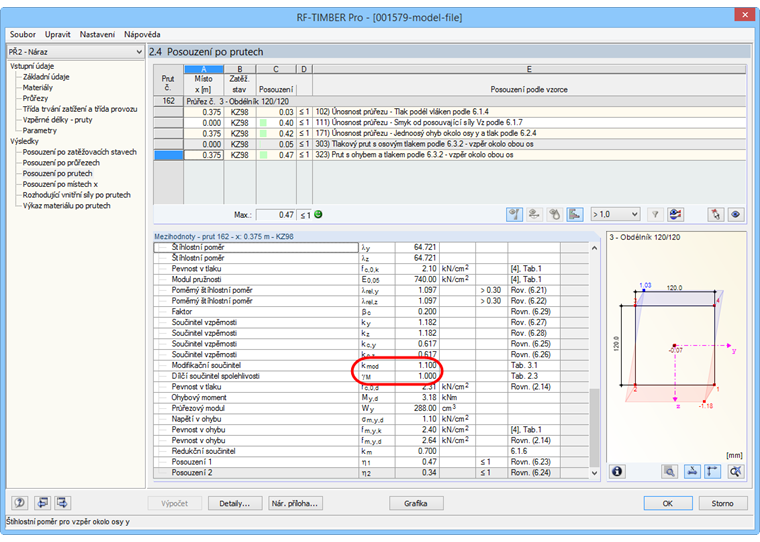Image resolution: width=760 pixels, height=542 pixels.
Task: Click the help question mark icon
Action: pyautogui.click(x=19, y=503)
